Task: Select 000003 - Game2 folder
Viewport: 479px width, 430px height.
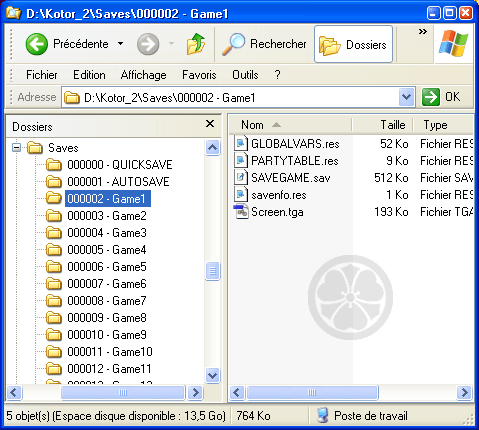Action: tap(107, 216)
